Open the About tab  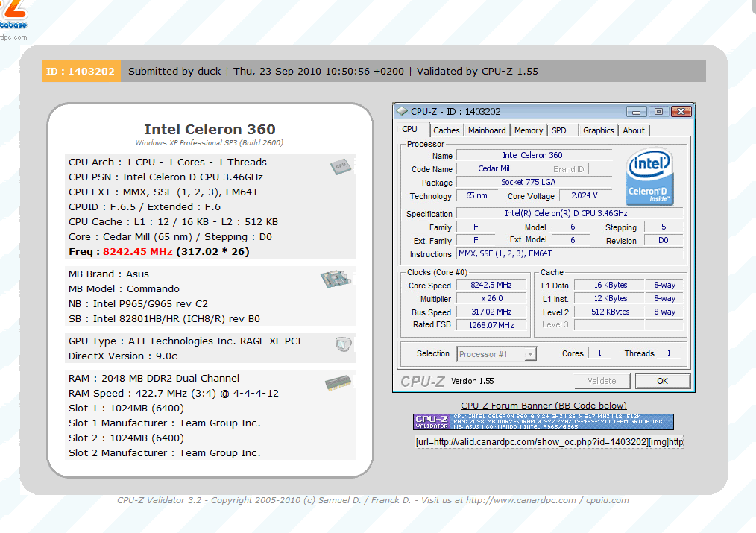[x=634, y=130]
